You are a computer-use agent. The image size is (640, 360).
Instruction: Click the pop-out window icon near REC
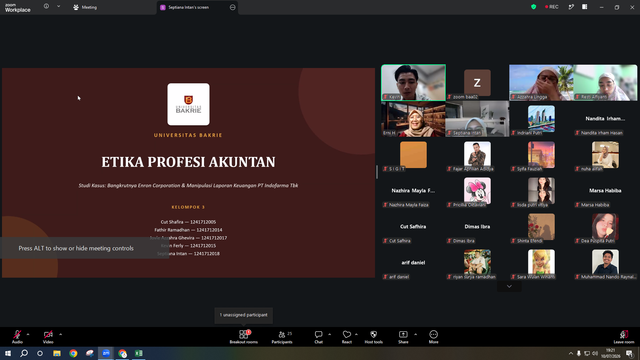[571, 7]
